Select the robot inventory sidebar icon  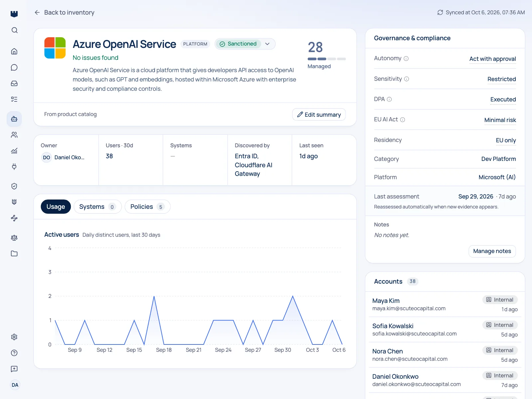click(x=14, y=119)
